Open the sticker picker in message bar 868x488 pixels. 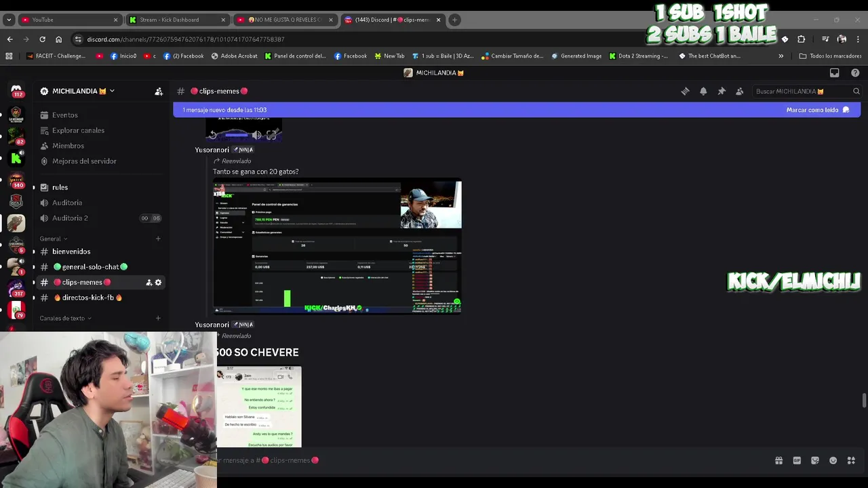point(815,460)
